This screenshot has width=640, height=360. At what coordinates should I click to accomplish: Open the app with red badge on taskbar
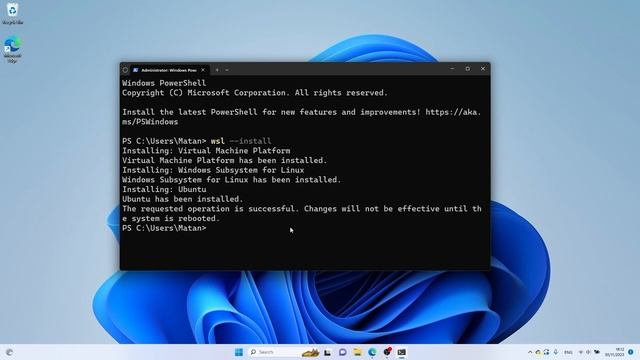coord(387,352)
